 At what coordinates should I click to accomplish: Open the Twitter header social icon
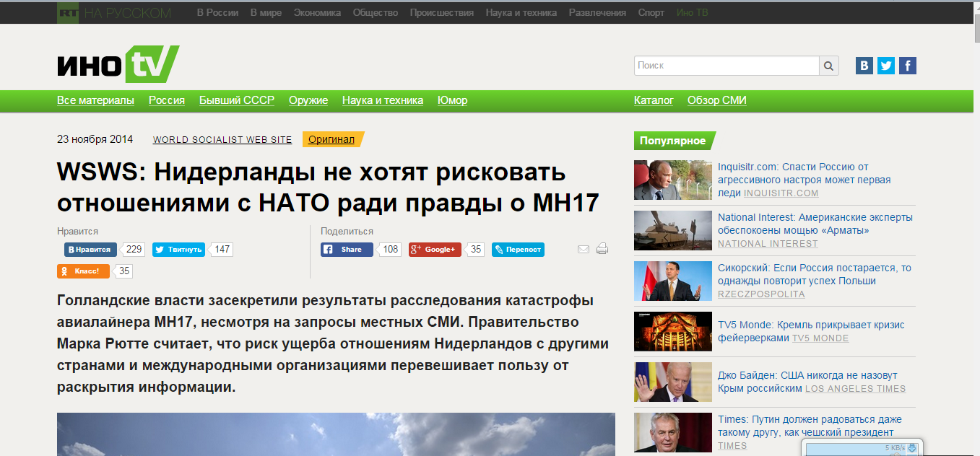pyautogui.click(x=886, y=66)
